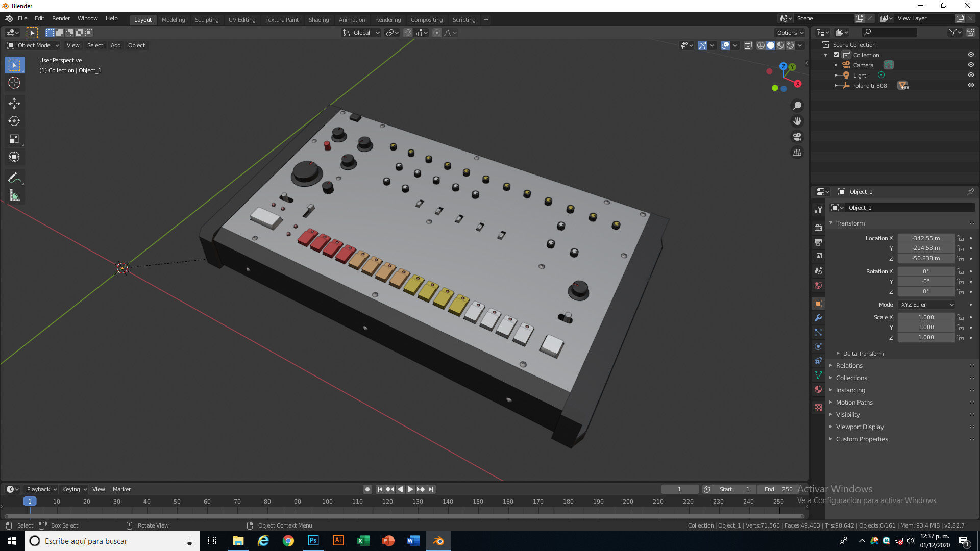
Task: Click the pan view hand icon
Action: (797, 121)
